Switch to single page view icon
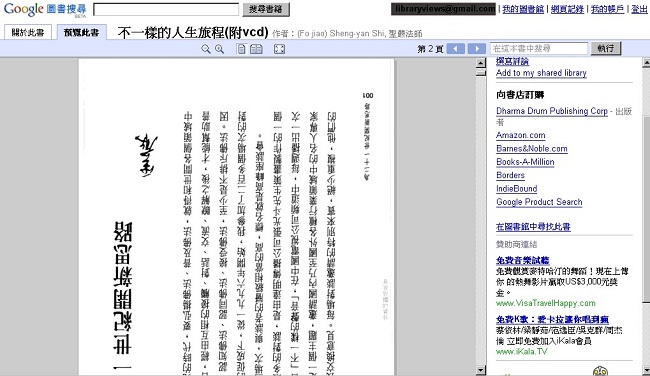 [x=241, y=49]
